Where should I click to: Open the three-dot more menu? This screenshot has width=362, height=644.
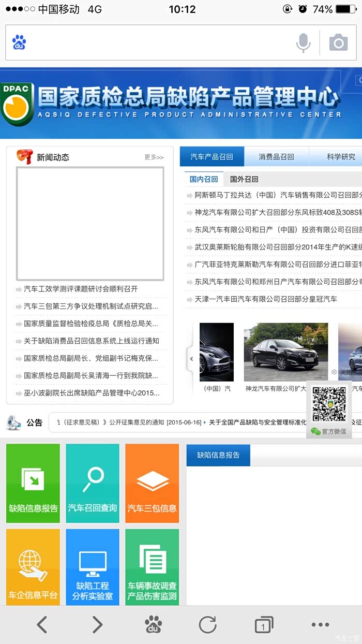click(320, 625)
